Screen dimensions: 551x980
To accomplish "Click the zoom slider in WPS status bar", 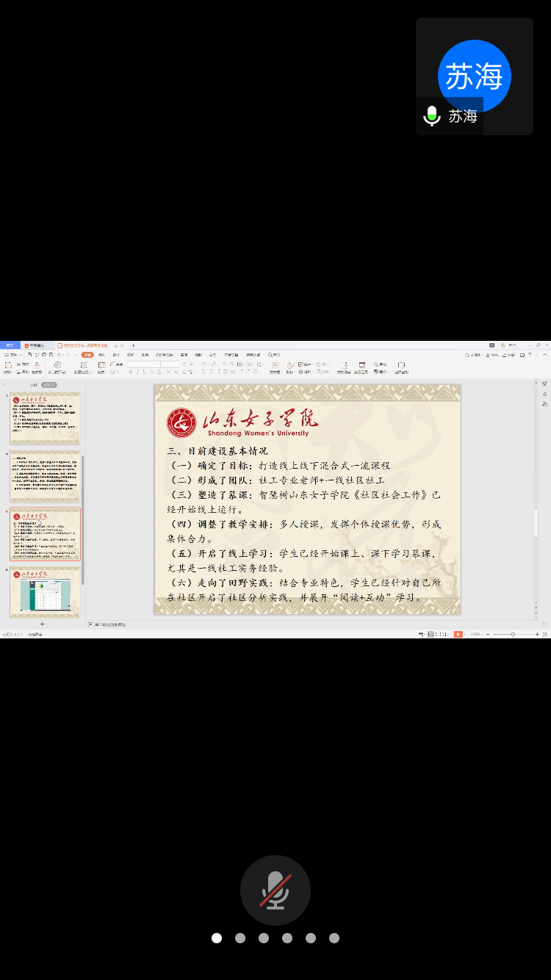I will coord(512,634).
